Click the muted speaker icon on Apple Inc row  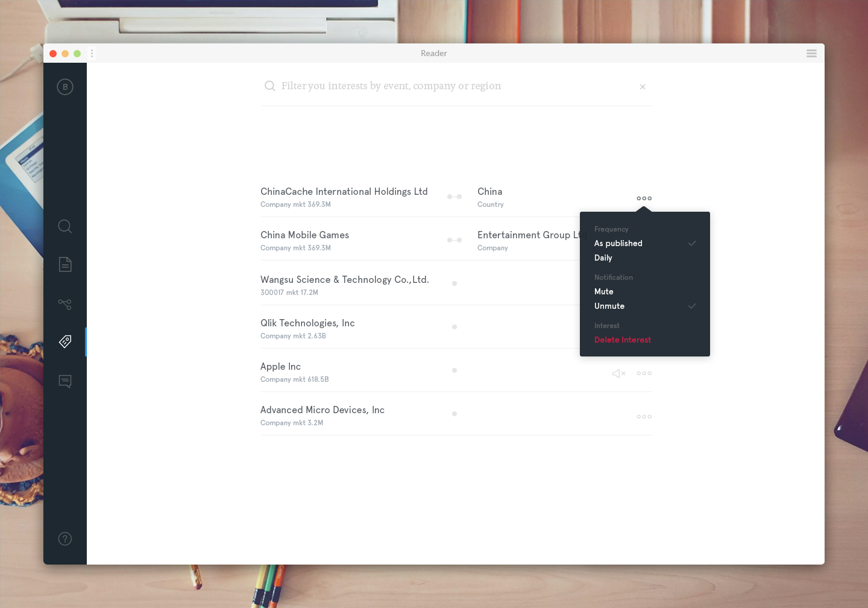(619, 373)
